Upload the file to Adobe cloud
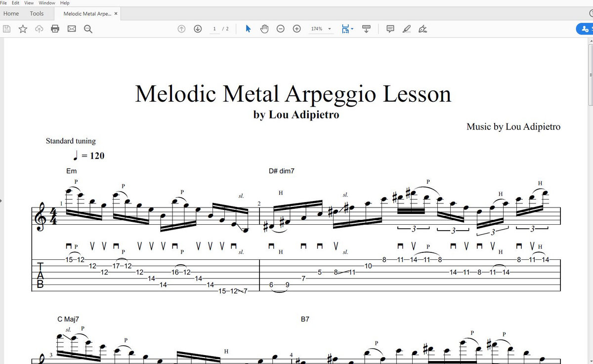The width and height of the screenshot is (593, 364). tap(39, 29)
